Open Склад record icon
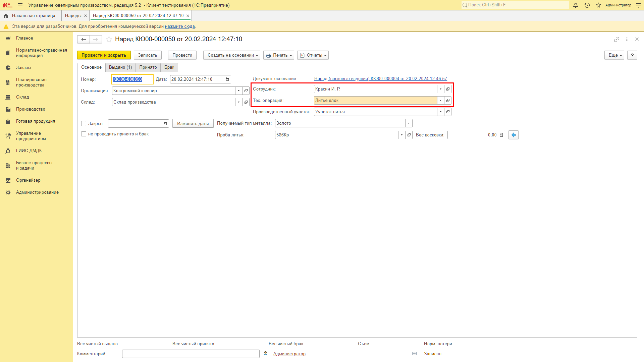 pyautogui.click(x=246, y=102)
